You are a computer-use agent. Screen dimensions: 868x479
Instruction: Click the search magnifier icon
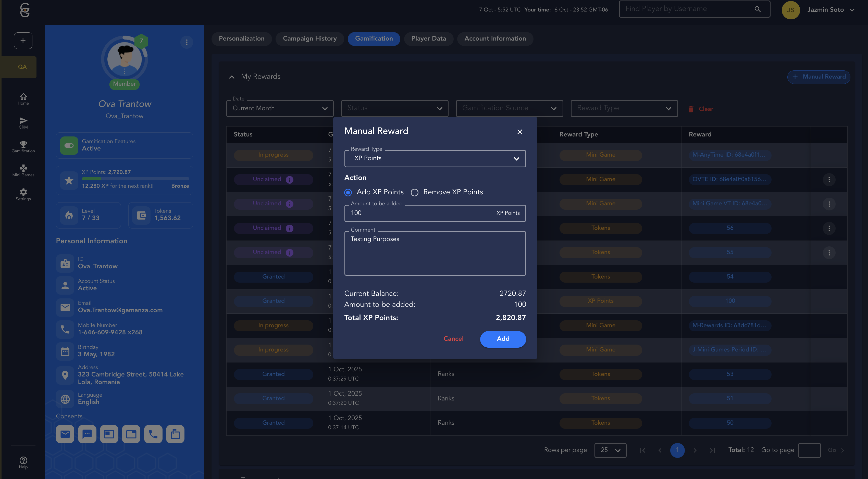point(757,9)
